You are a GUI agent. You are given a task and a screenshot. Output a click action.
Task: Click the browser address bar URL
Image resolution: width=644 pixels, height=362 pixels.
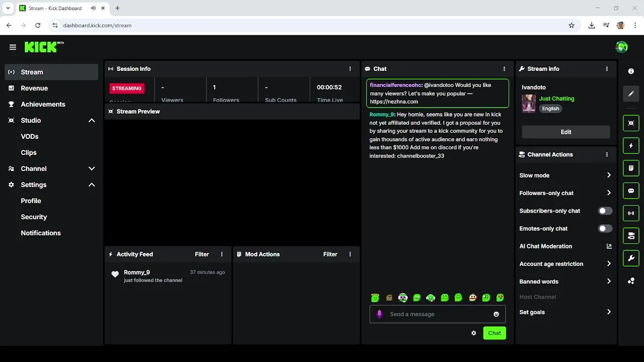pos(97,25)
